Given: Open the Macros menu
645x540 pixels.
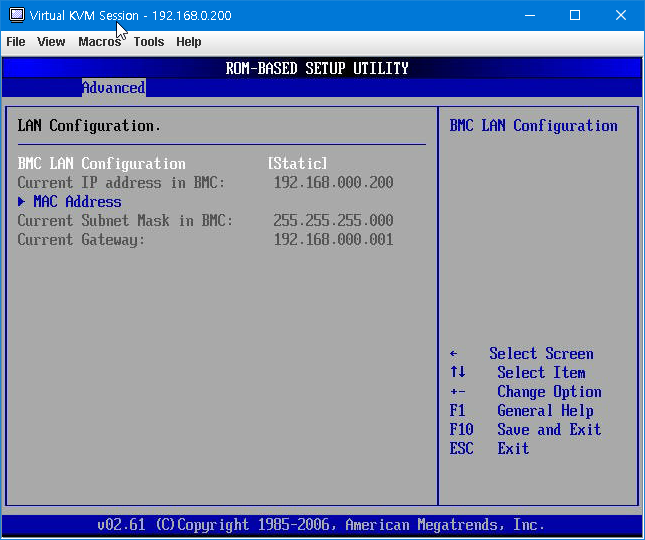Looking at the screenshot, I should [100, 42].
